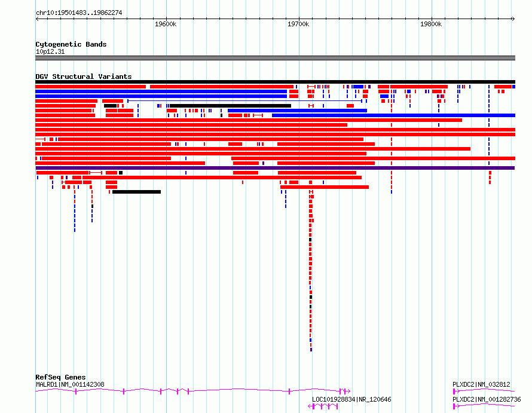The image size is (532, 413).
Task: Open the PLXDC2|NM_032812 gene label
Action: [481, 384]
